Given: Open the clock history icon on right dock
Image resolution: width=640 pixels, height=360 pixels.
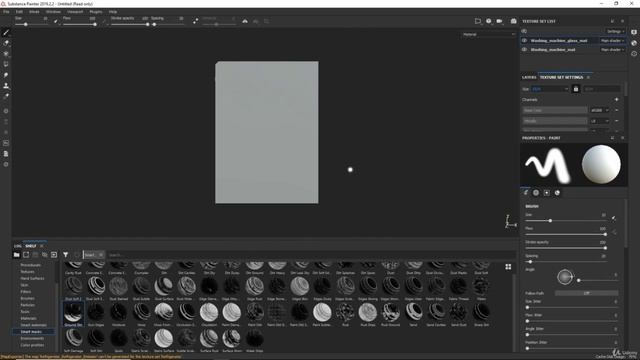Looking at the screenshot, I should click(634, 53).
